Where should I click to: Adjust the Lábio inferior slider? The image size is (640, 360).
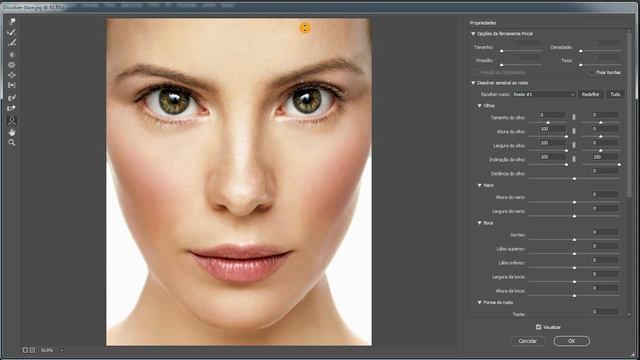[x=574, y=268]
